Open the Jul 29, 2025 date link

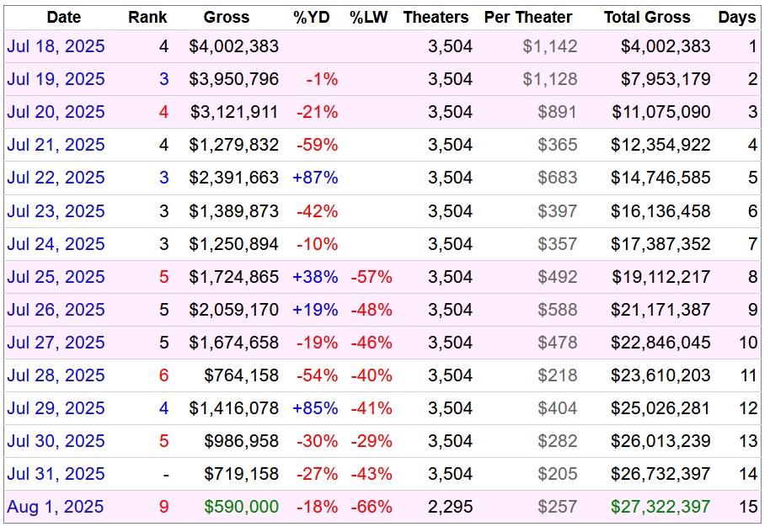[x=56, y=409]
